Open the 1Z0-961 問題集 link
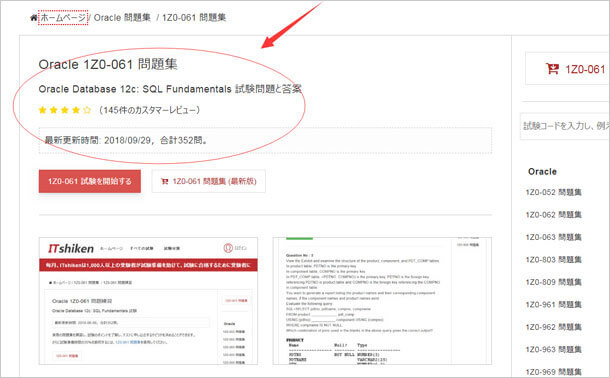 (x=553, y=304)
